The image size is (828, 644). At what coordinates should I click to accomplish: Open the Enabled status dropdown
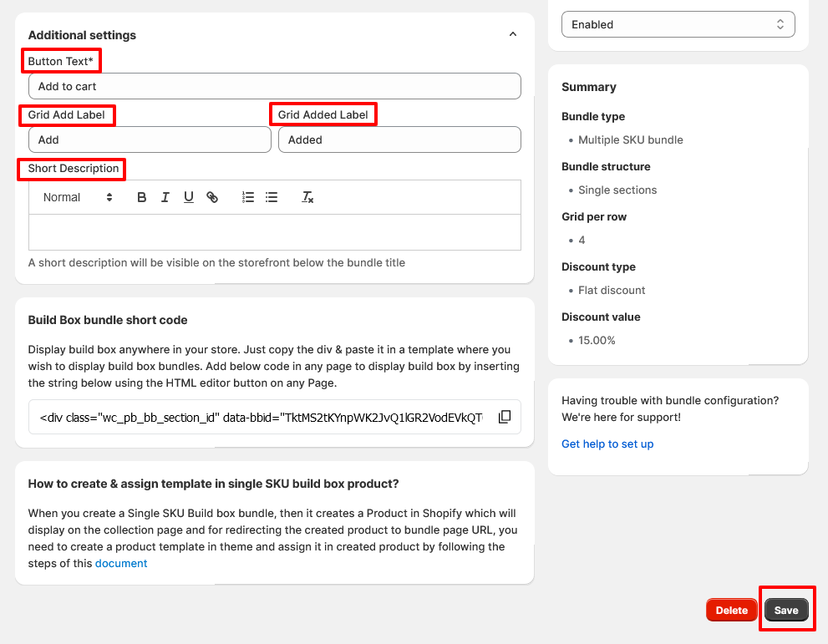[677, 24]
